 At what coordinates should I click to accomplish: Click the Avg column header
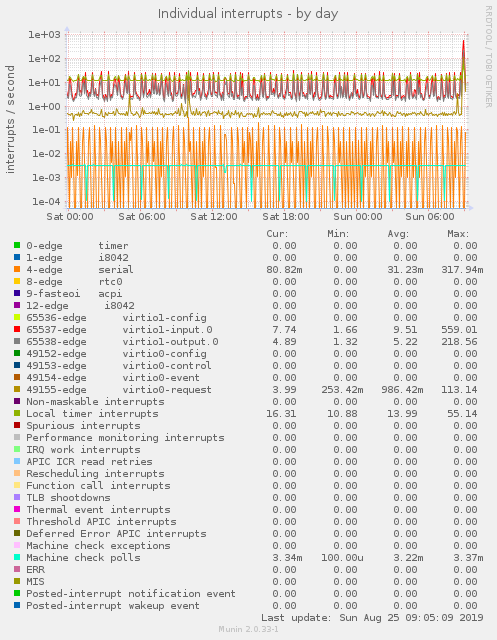click(398, 234)
